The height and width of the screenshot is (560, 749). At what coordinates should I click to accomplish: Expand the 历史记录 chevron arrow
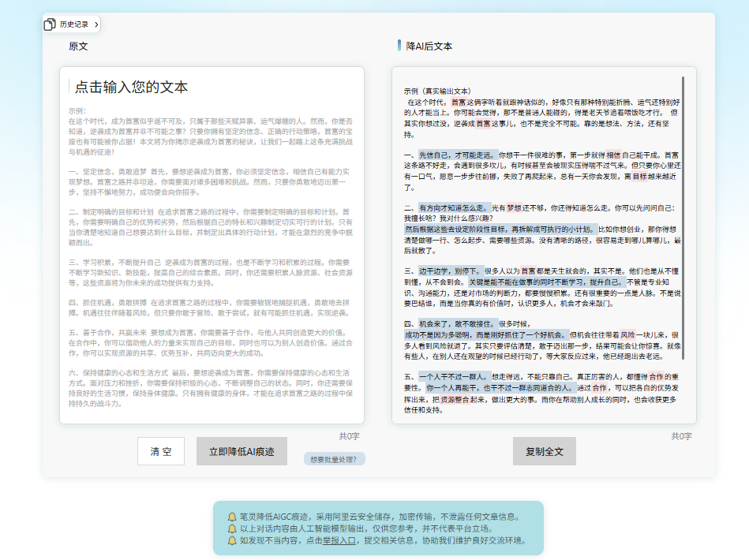coord(96,24)
